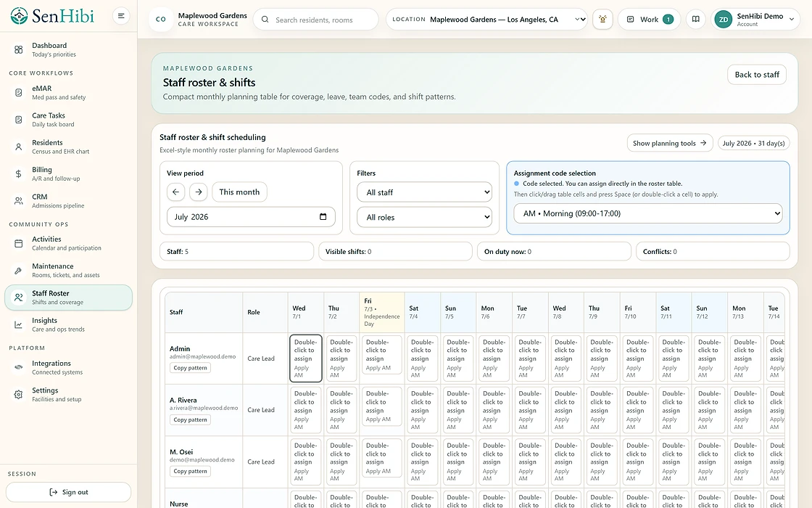812x508 pixels.
Task: Click the CRM people icon
Action: coord(19,200)
